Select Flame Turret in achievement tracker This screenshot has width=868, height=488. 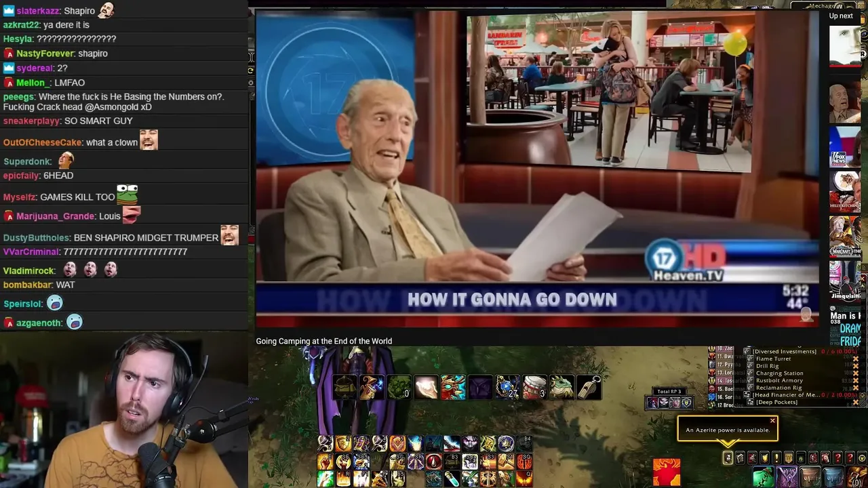click(773, 359)
